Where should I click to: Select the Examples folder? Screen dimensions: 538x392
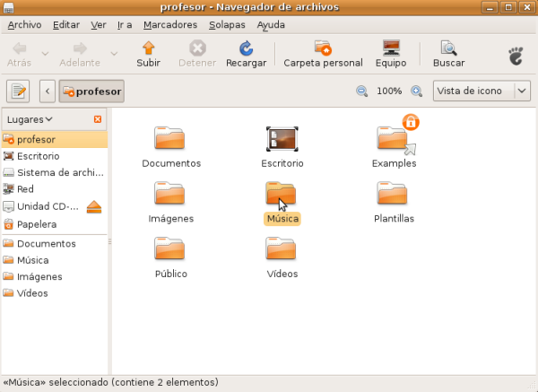(x=394, y=142)
